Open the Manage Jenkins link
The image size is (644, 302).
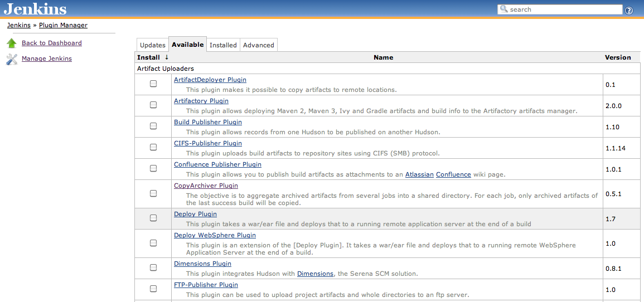47,59
